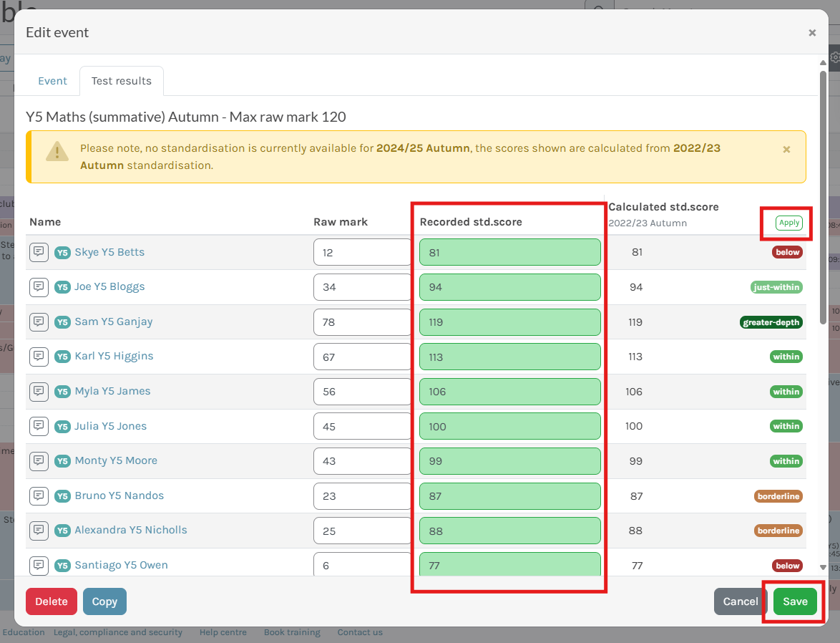Switch to the Event tab
The width and height of the screenshot is (840, 643).
click(x=52, y=81)
